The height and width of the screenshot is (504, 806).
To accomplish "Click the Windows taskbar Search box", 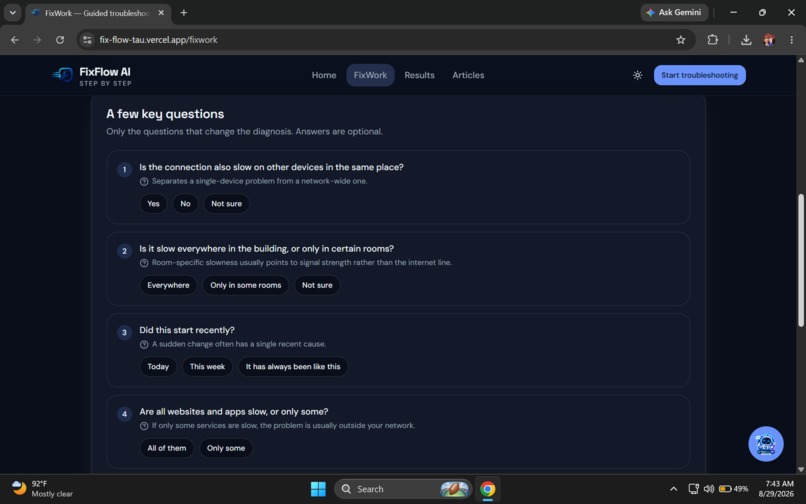I will (403, 489).
